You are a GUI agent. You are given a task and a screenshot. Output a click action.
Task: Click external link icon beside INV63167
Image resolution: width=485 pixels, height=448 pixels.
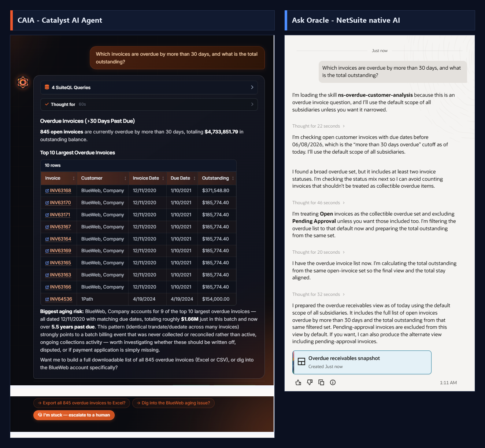point(47,227)
